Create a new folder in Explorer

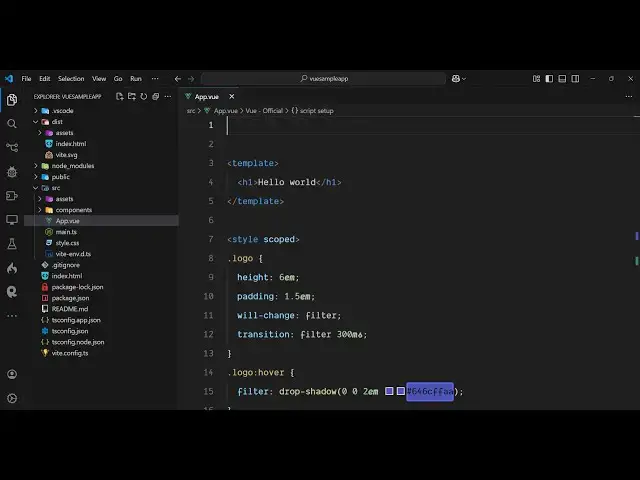coord(131,97)
